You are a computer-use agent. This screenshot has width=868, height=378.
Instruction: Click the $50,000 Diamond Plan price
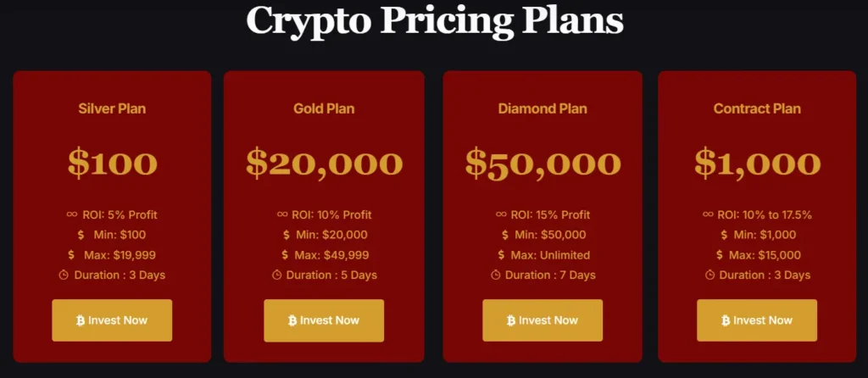(542, 164)
